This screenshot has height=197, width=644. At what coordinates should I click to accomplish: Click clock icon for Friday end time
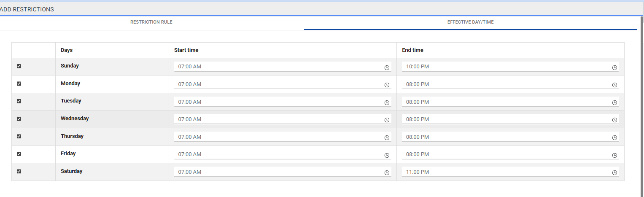(614, 155)
